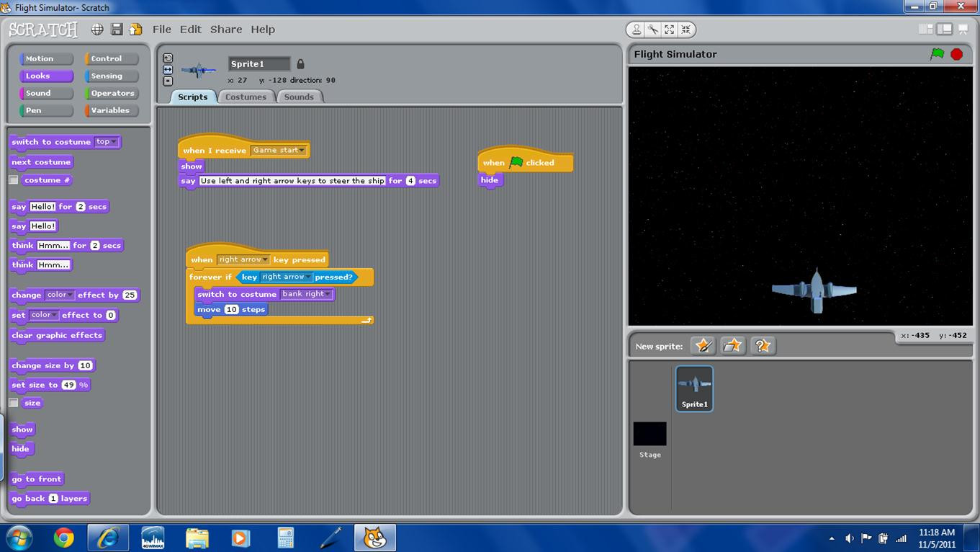
Task: Set rotation style to can rotate
Action: pos(168,58)
